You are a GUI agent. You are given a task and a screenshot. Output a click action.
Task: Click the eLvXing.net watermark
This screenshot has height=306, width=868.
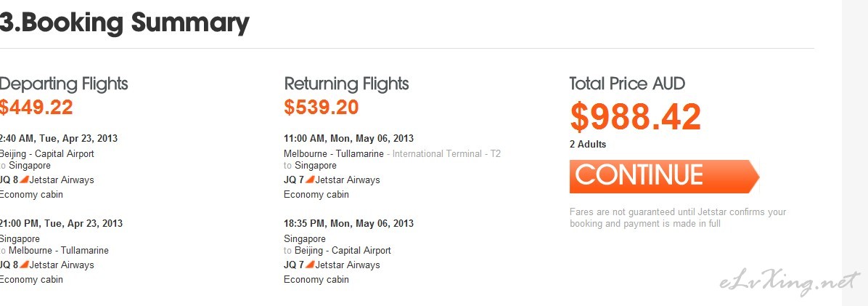(790, 283)
